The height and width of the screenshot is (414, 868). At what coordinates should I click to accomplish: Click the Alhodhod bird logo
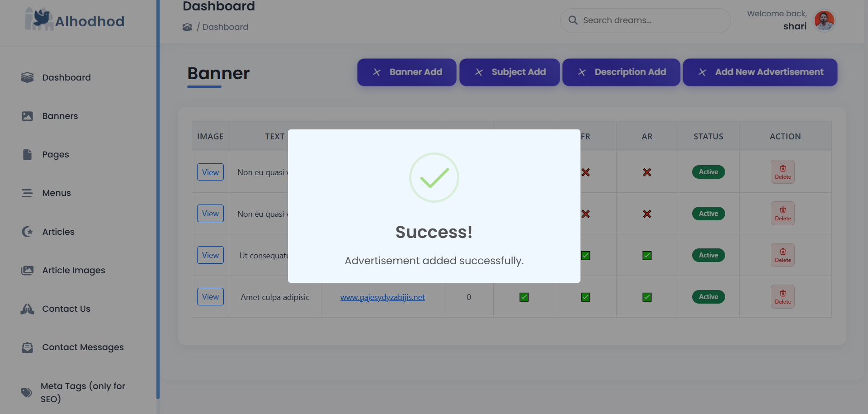[39, 19]
